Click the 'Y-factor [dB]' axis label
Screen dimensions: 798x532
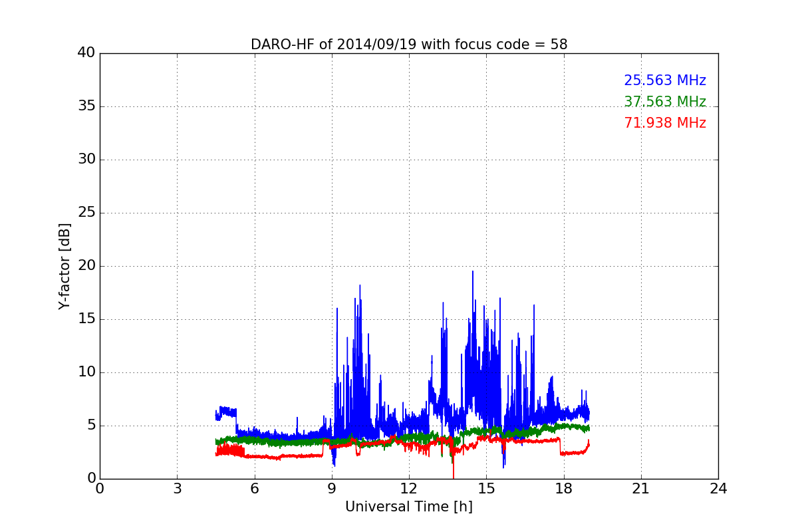pyautogui.click(x=65, y=266)
